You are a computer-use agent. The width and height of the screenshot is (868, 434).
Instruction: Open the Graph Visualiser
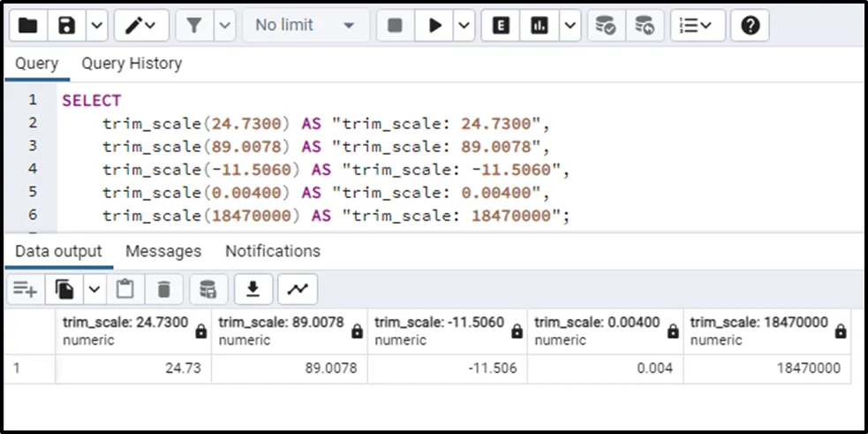click(298, 289)
